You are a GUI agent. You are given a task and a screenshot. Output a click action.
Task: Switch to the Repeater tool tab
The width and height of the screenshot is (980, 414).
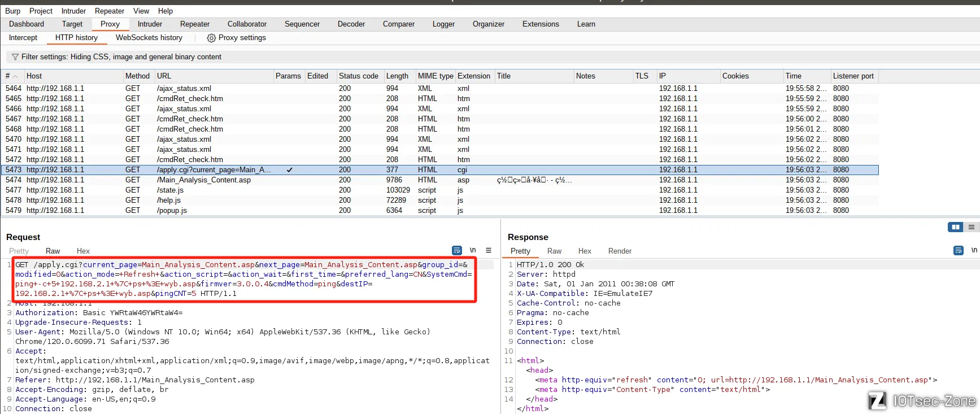point(195,24)
